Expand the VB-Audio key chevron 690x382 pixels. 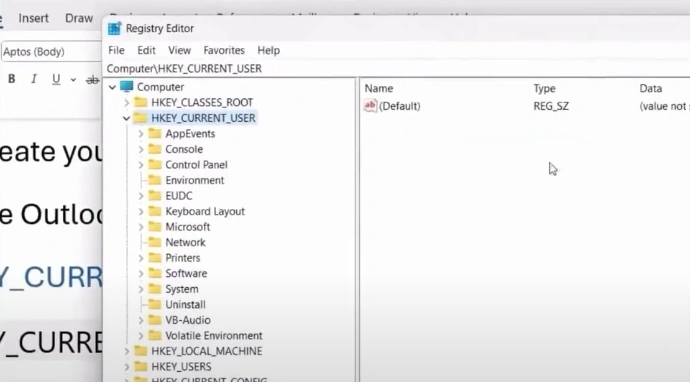point(141,320)
